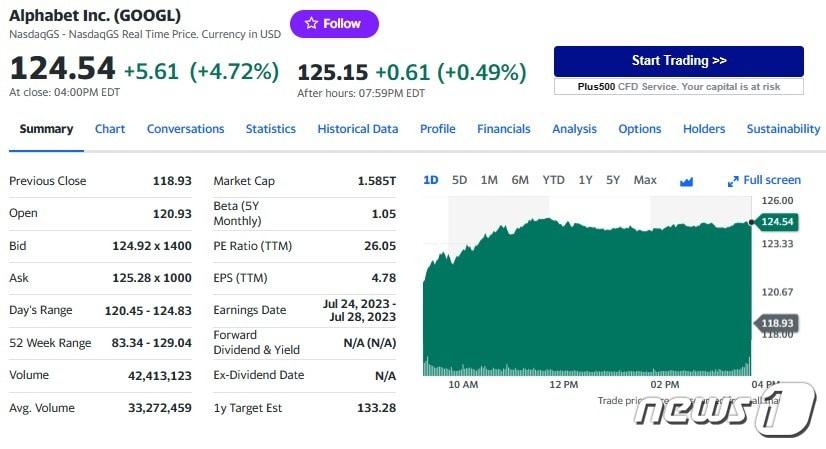Select the YTD chart range
This screenshot has width=826, height=449.
point(553,180)
